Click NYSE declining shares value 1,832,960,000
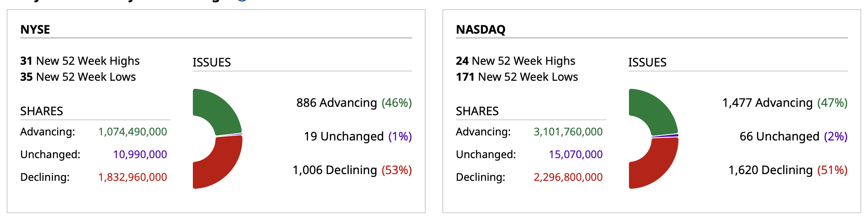The height and width of the screenshot is (217, 868). pos(132,177)
